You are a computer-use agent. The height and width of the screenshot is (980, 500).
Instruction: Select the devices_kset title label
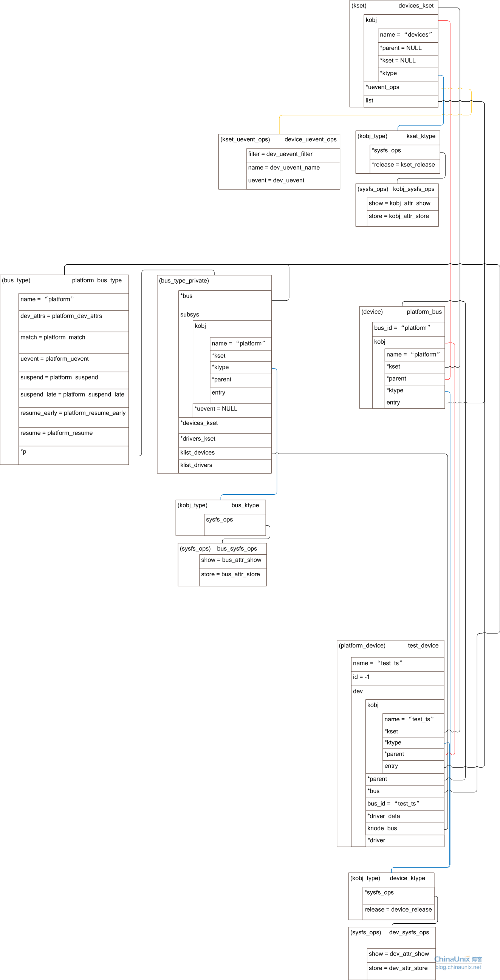tap(416, 6)
